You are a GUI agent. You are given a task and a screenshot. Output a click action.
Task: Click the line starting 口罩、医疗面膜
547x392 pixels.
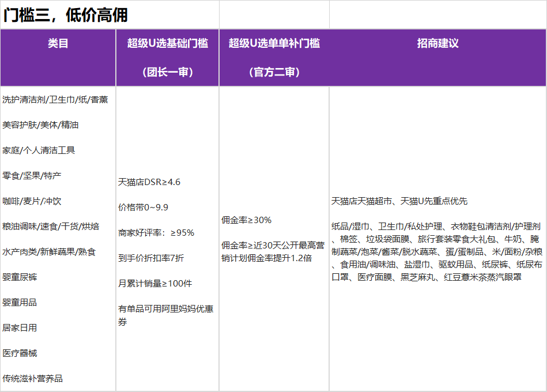tap(427, 277)
